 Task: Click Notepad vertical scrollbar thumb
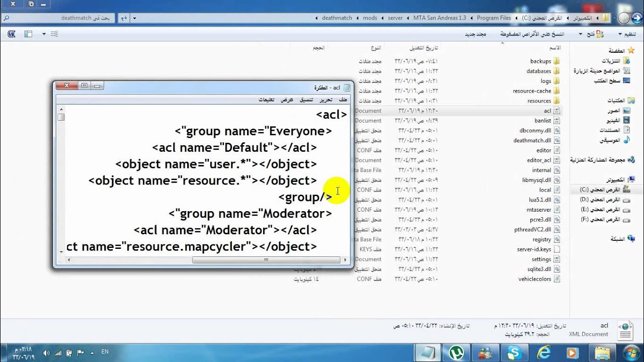click(x=61, y=117)
